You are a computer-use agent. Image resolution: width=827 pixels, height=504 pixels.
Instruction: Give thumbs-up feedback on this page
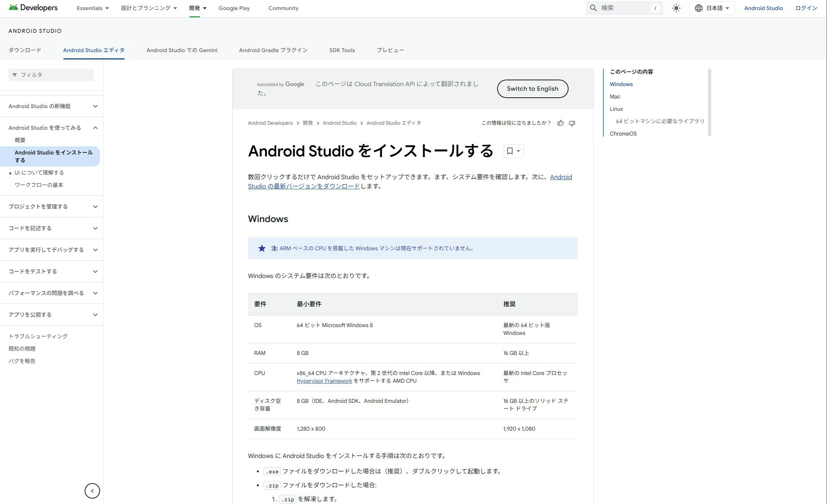click(560, 123)
